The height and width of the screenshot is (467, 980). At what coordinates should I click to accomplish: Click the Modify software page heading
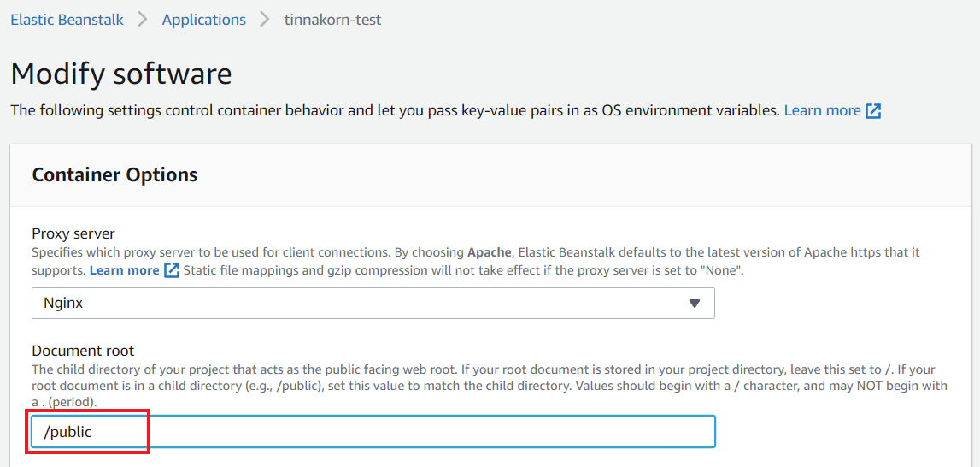pyautogui.click(x=121, y=74)
